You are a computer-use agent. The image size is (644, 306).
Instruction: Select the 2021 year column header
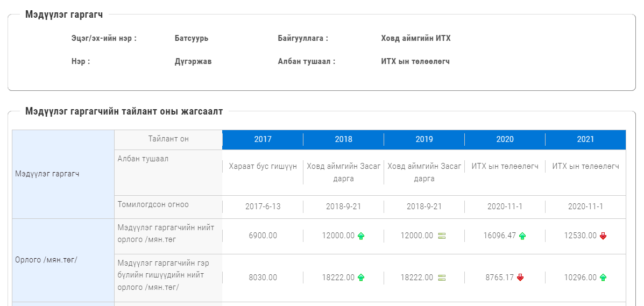[x=585, y=140]
